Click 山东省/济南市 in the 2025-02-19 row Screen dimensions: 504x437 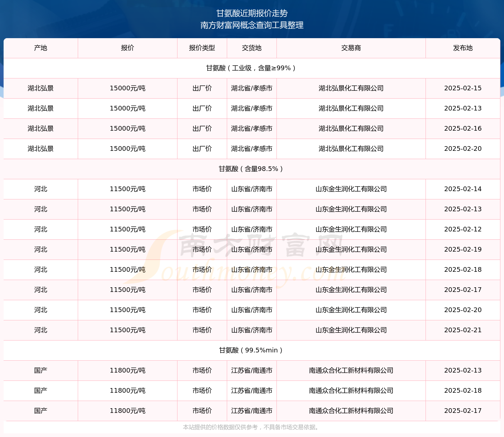pyautogui.click(x=252, y=249)
